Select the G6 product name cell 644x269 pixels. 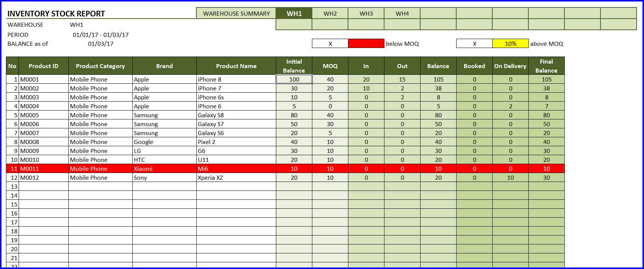tap(236, 151)
